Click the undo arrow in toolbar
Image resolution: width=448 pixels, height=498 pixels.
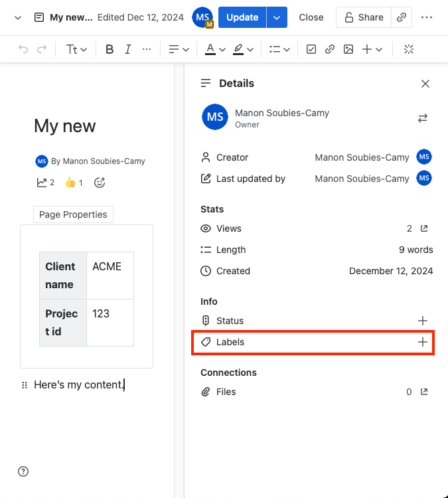click(23, 49)
